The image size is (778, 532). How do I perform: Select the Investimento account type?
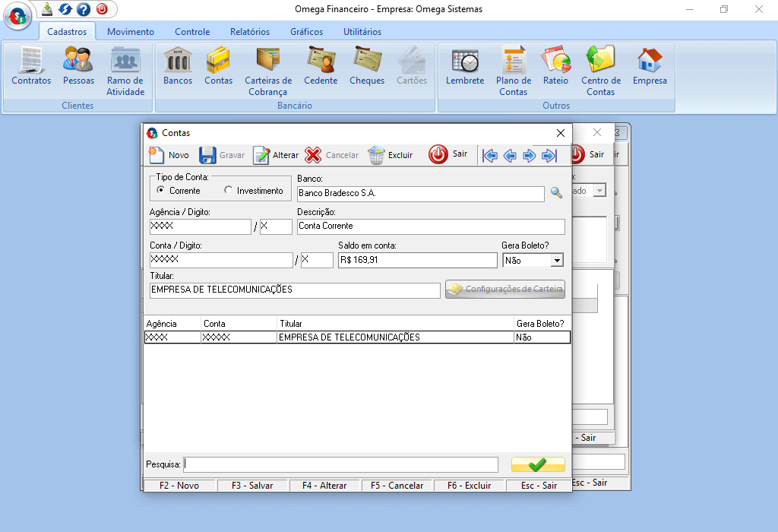(x=229, y=191)
